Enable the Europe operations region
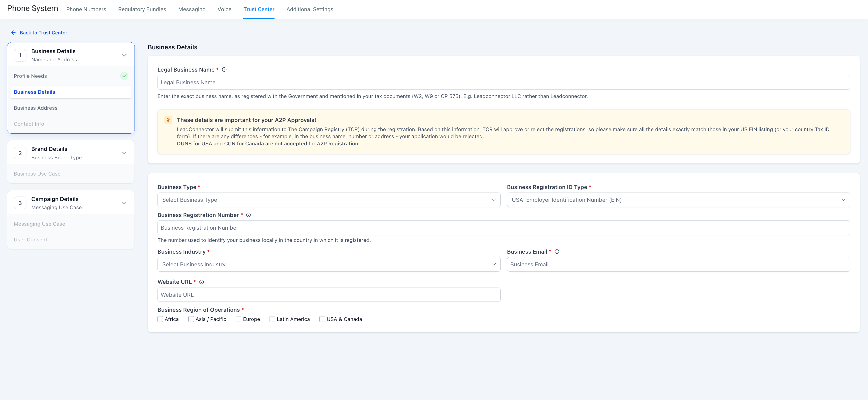The width and height of the screenshot is (868, 400). pos(239,319)
